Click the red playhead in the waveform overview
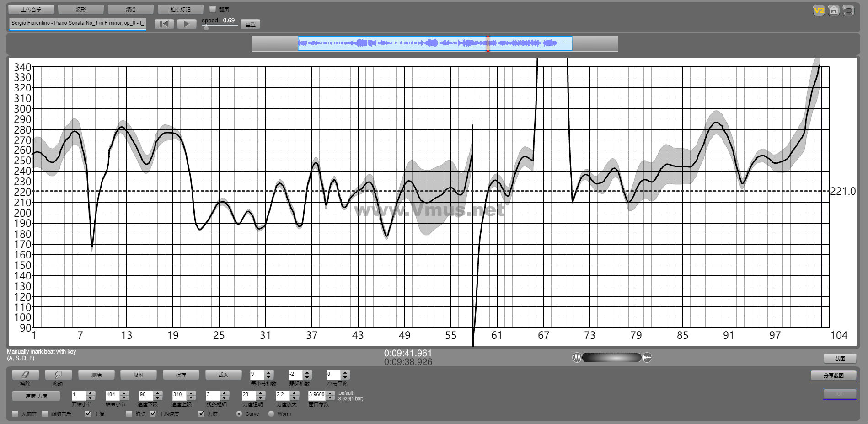The image size is (868, 424). coord(488,44)
